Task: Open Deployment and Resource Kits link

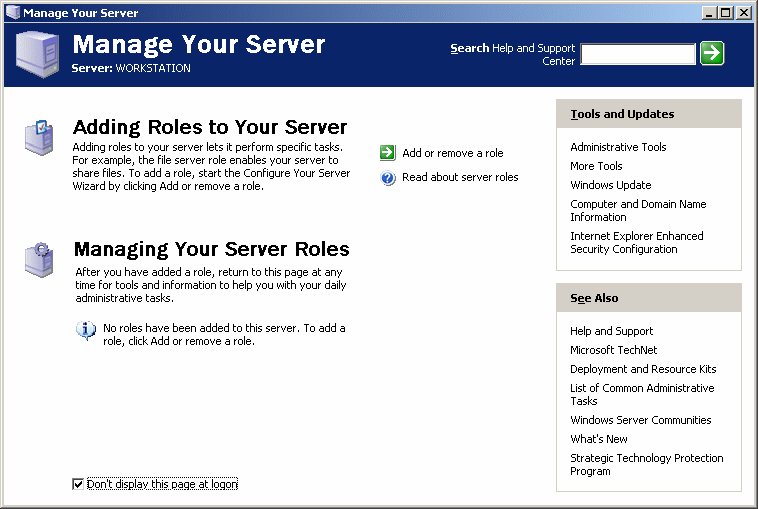Action: click(x=643, y=369)
